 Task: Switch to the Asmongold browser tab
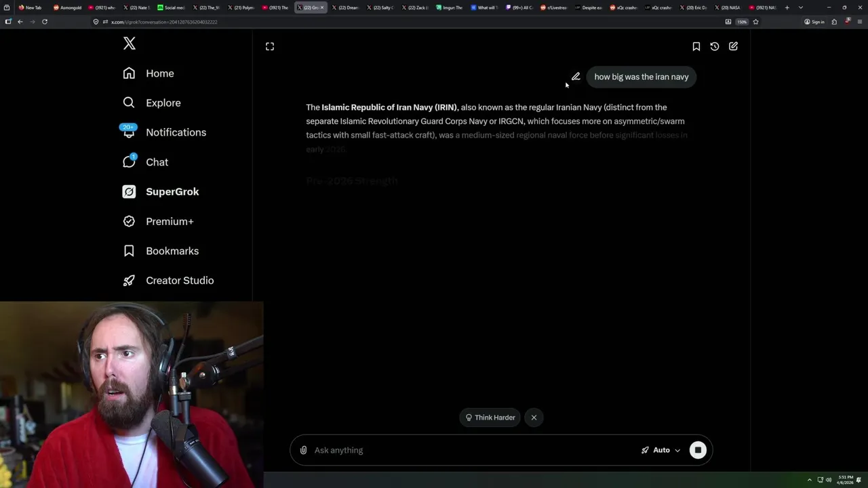coord(68,7)
